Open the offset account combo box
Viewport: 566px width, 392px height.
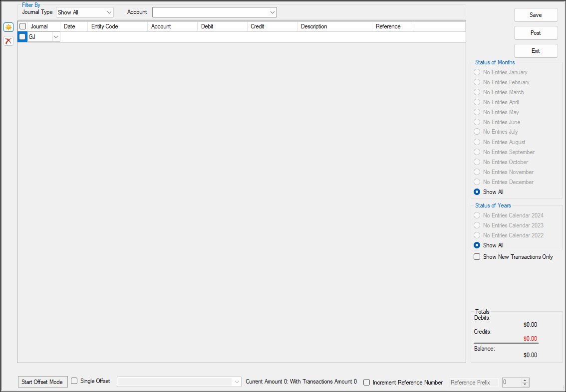(x=237, y=381)
